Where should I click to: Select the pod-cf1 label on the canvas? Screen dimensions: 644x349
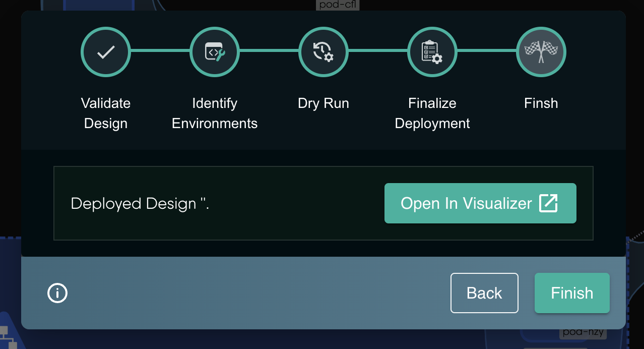pos(338,5)
